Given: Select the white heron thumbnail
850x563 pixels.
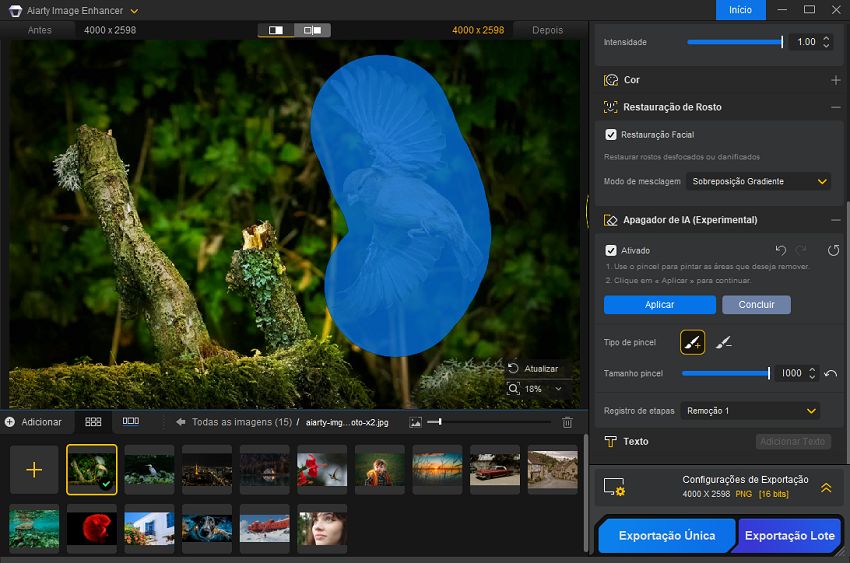Looking at the screenshot, I should pos(149,469).
